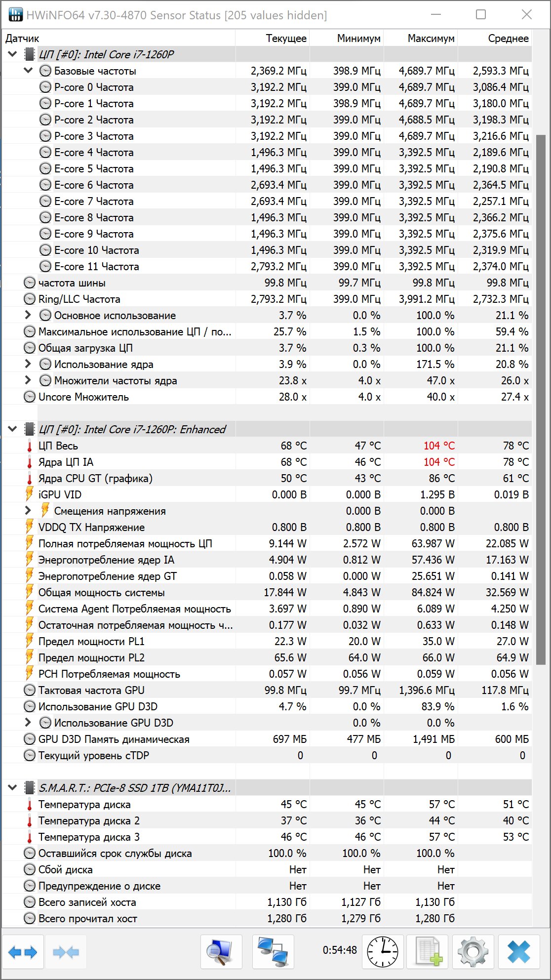Reset the elapsed time clock icon
Screen dimensions: 551x980
click(383, 951)
